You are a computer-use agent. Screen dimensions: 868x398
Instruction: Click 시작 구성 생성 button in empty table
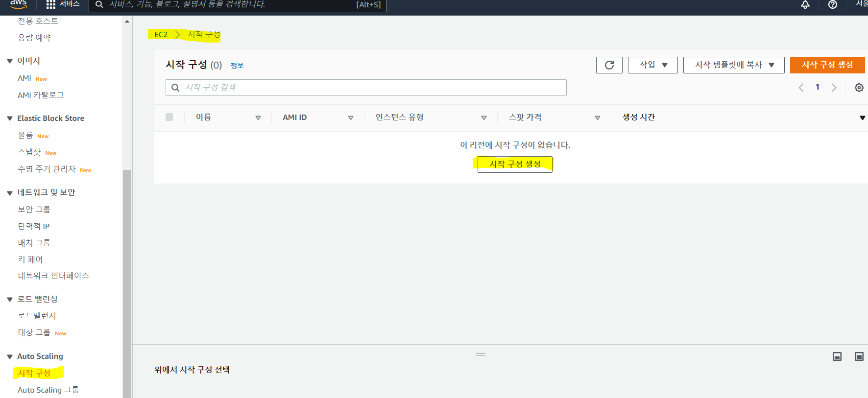(x=515, y=164)
